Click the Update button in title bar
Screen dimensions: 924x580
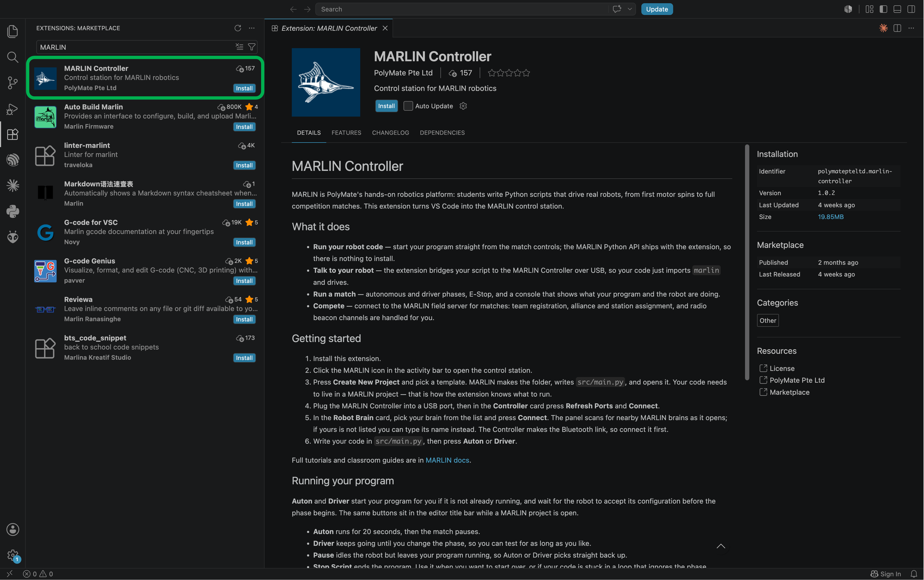pos(657,9)
